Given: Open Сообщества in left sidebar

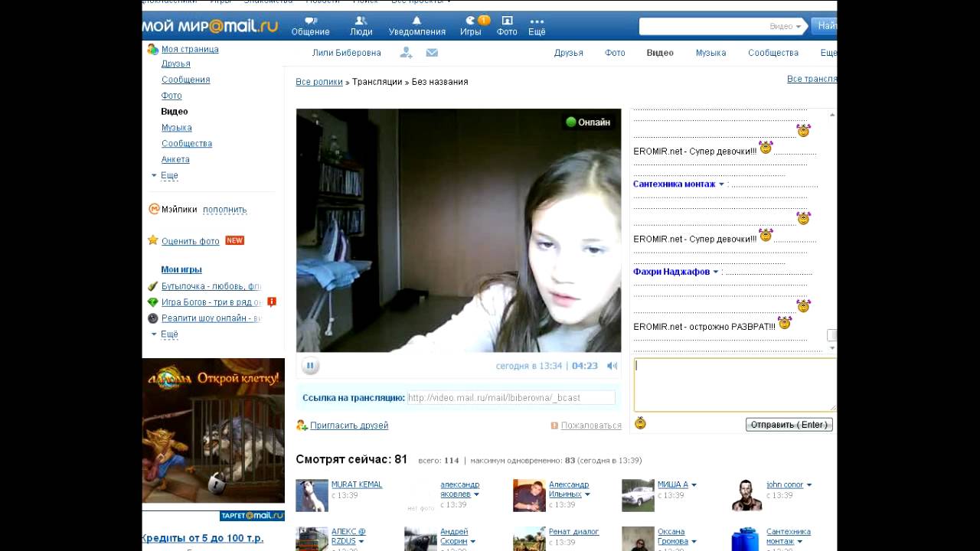Looking at the screenshot, I should (x=187, y=143).
